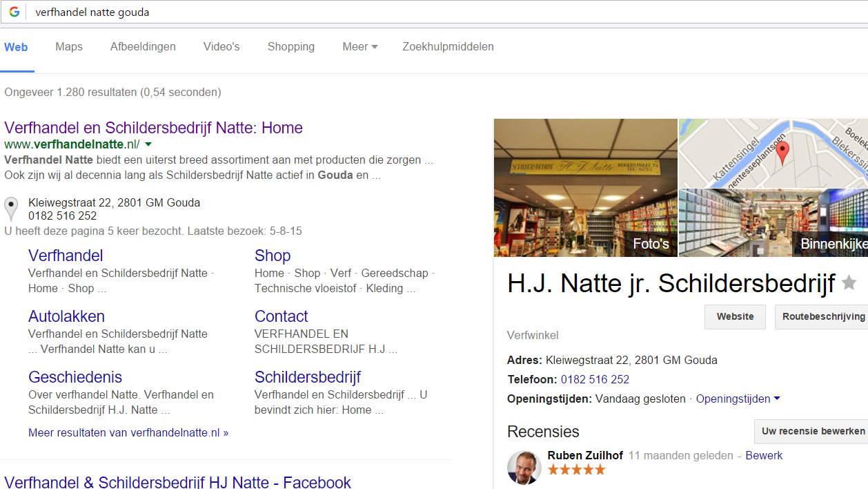Click the reviewer name Ruben Zuilhof
The height and width of the screenshot is (489, 868).
[x=585, y=455]
